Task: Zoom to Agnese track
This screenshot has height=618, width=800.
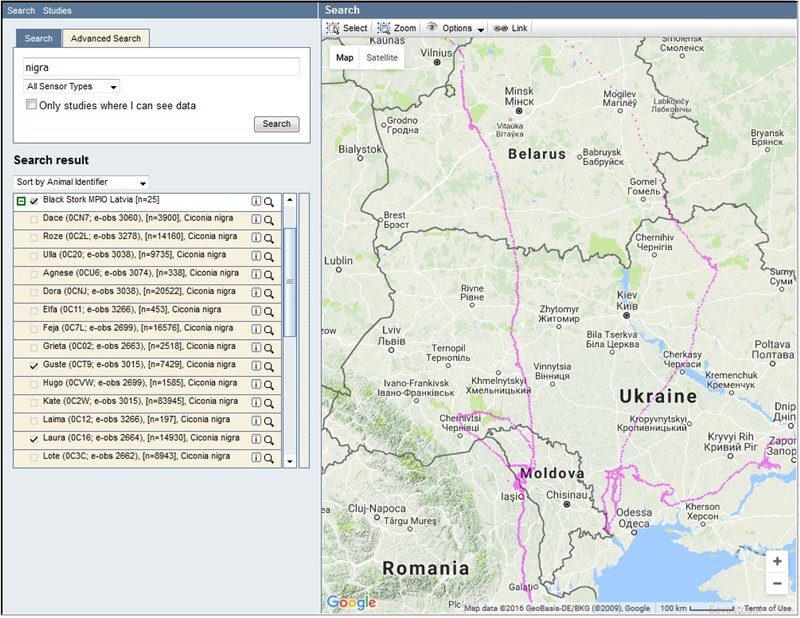Action: pos(269,275)
